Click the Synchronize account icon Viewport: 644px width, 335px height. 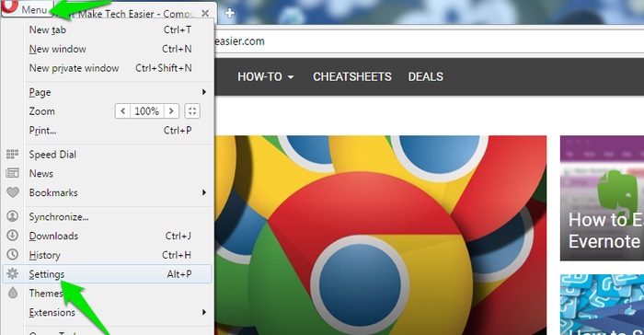pyautogui.click(x=13, y=215)
